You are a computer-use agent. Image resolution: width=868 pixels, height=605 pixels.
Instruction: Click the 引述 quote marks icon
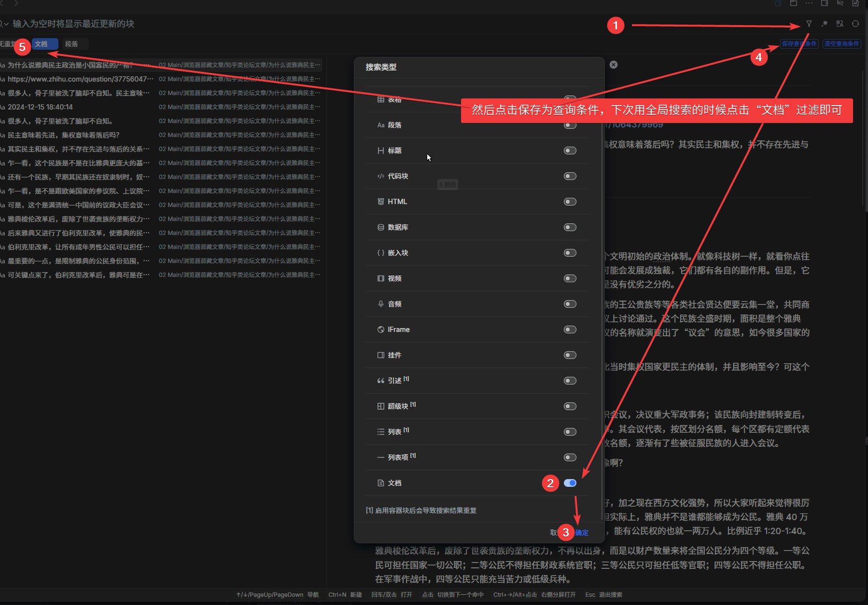(381, 381)
